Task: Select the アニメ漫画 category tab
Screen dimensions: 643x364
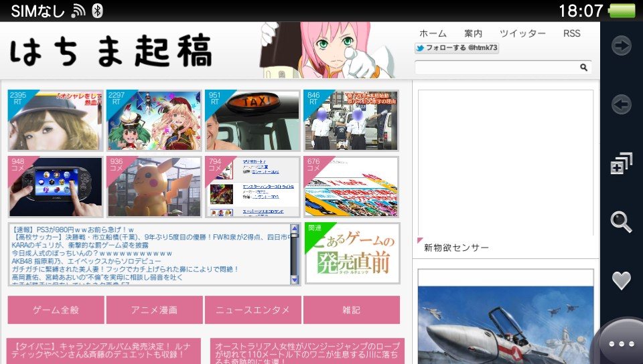Action: (x=155, y=310)
